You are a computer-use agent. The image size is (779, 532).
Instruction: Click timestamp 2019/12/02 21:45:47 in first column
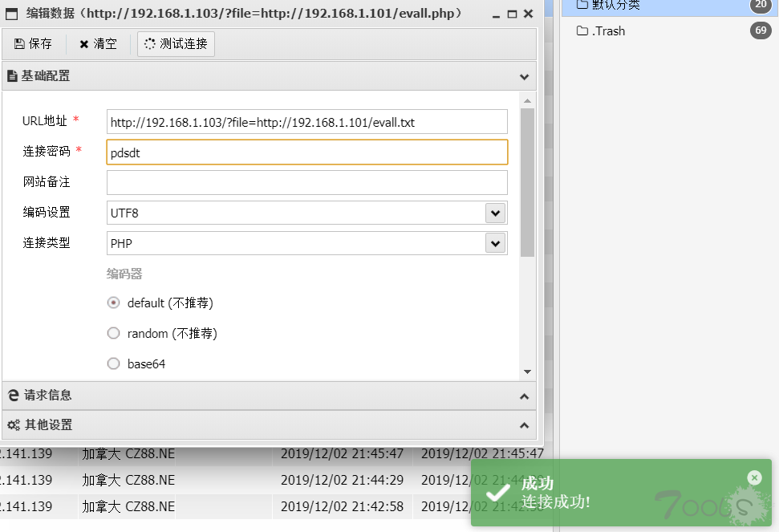click(342, 453)
